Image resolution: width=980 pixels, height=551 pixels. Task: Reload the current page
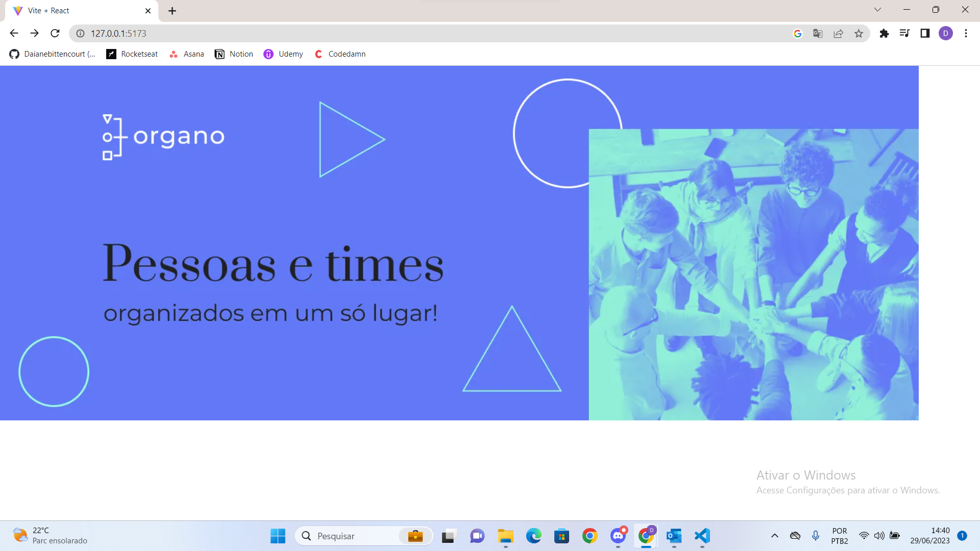55,33
